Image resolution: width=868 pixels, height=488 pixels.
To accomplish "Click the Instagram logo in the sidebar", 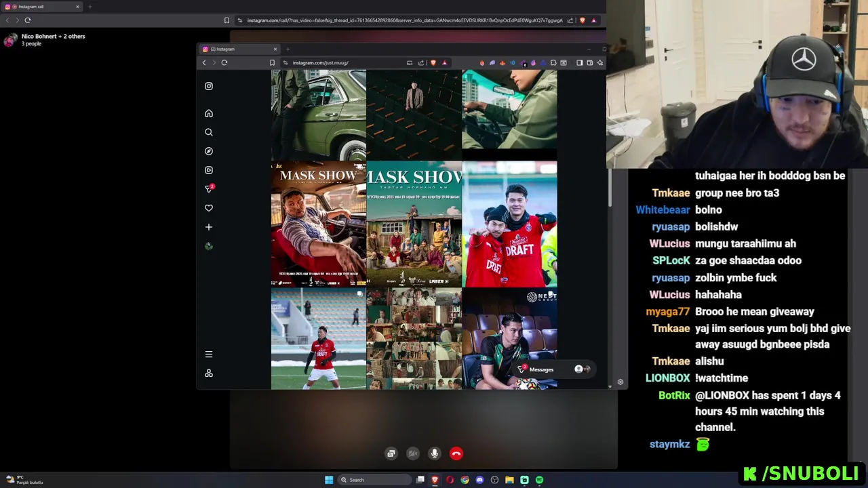I will (x=209, y=86).
